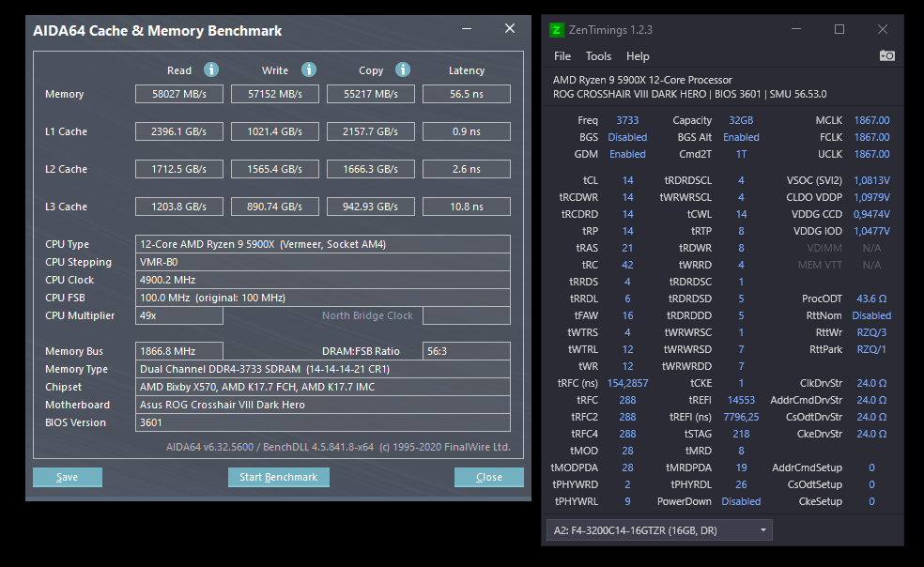924x567 pixels.
Task: Take screenshot with ZenTimings camera icon
Action: (886, 55)
